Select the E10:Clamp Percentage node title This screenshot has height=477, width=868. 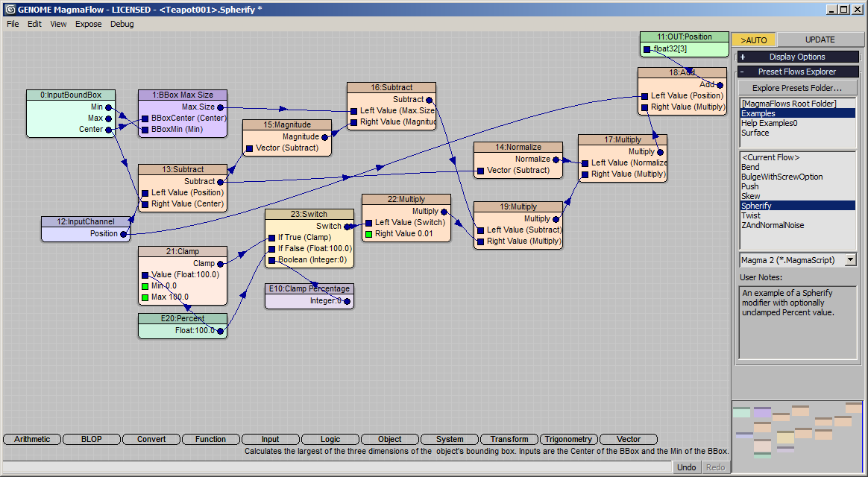[309, 289]
